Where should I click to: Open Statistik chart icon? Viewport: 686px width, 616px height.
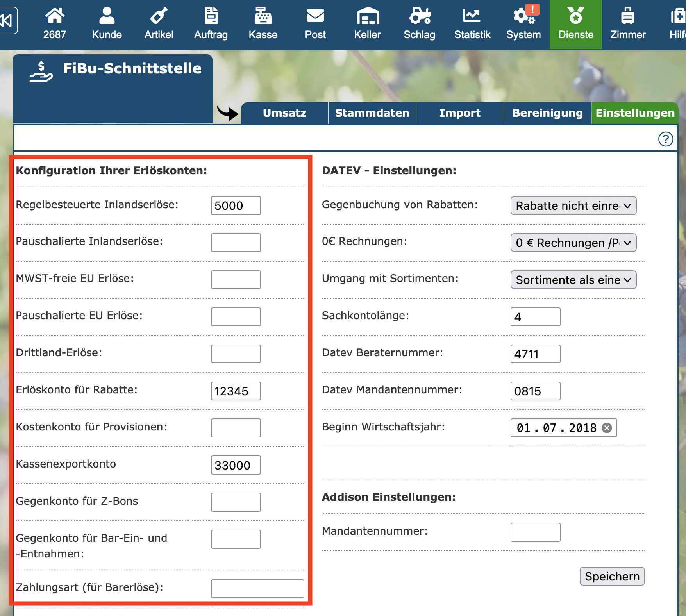(x=472, y=16)
